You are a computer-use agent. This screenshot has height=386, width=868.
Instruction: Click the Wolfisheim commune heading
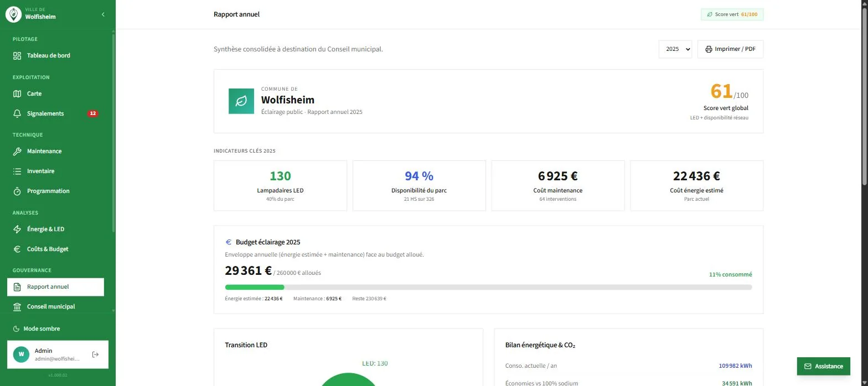click(288, 100)
